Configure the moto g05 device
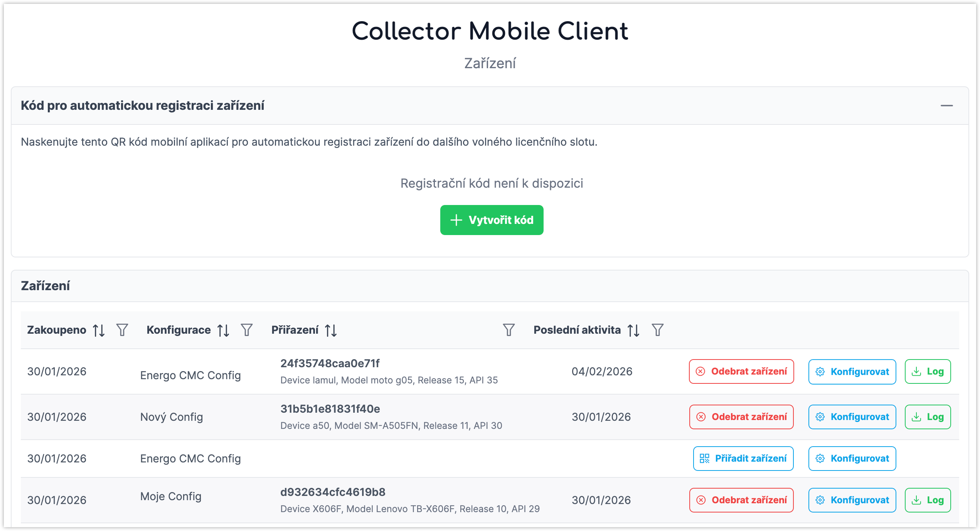This screenshot has height=531, width=980. (852, 372)
